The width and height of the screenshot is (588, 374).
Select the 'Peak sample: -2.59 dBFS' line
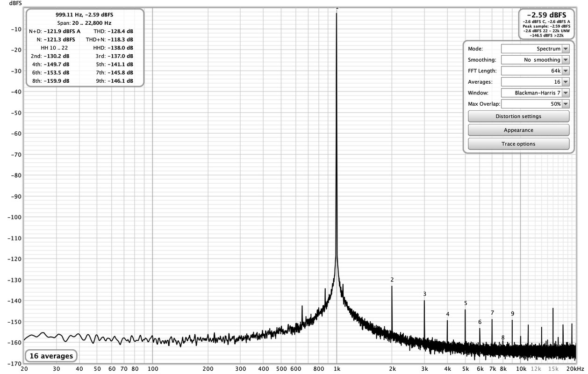tap(546, 26)
